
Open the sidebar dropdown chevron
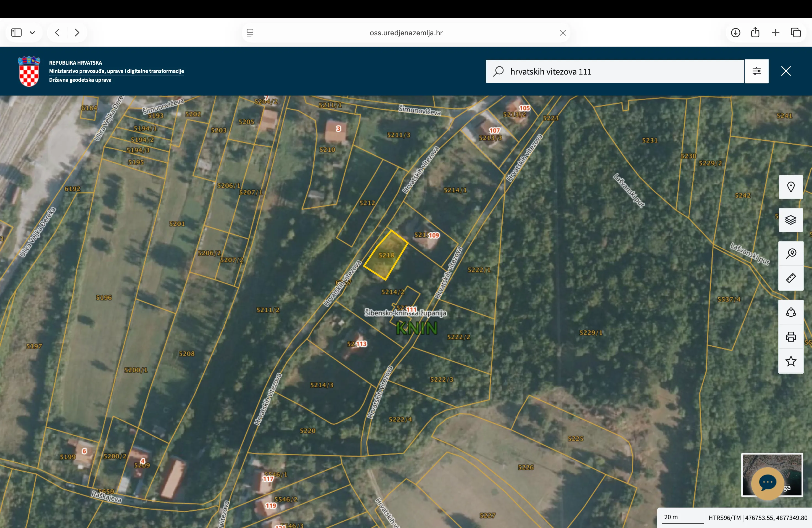click(32, 33)
